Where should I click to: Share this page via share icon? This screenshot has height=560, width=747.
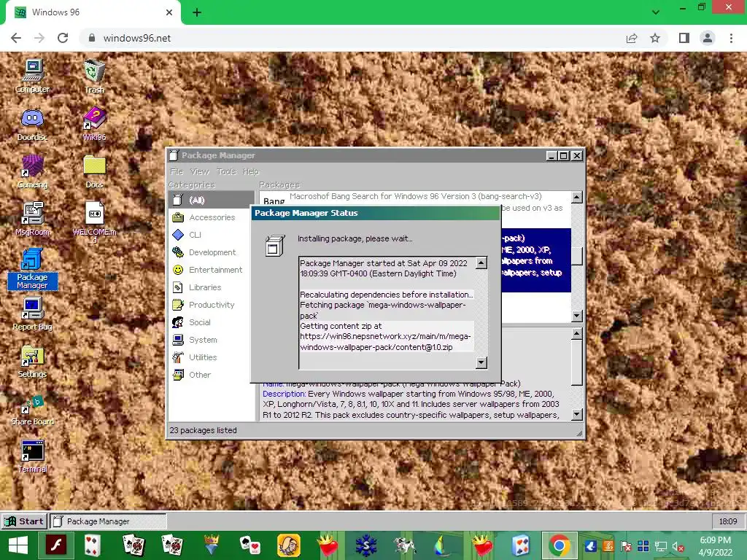pyautogui.click(x=632, y=38)
